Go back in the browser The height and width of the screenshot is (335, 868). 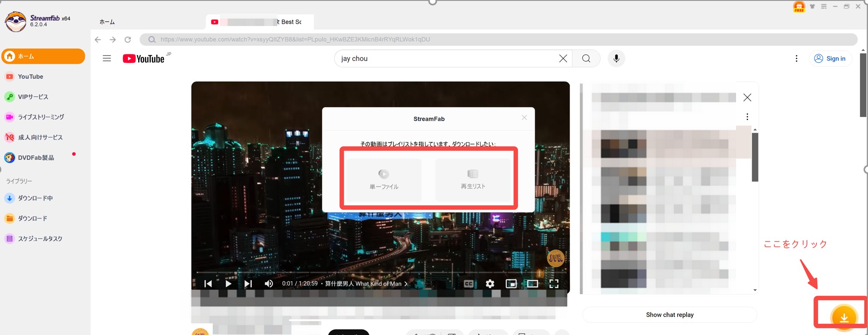[98, 39]
